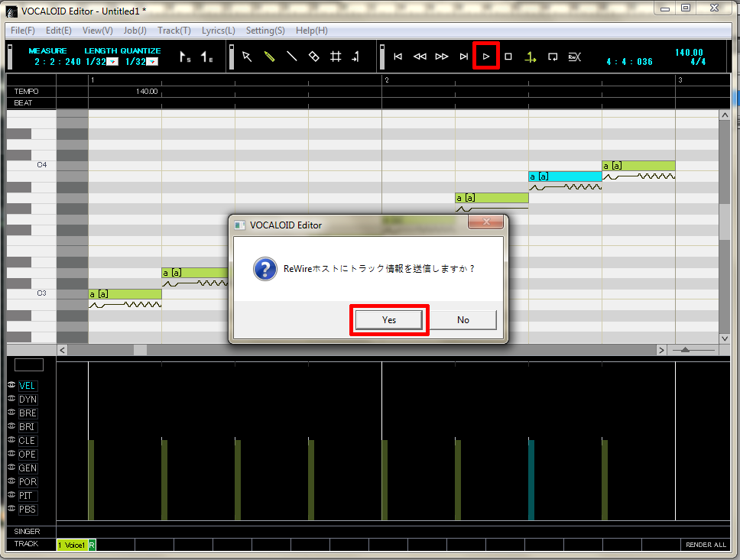The height and width of the screenshot is (560, 740).
Task: Toggle the R render indicator on Voice1
Action: coord(92,545)
